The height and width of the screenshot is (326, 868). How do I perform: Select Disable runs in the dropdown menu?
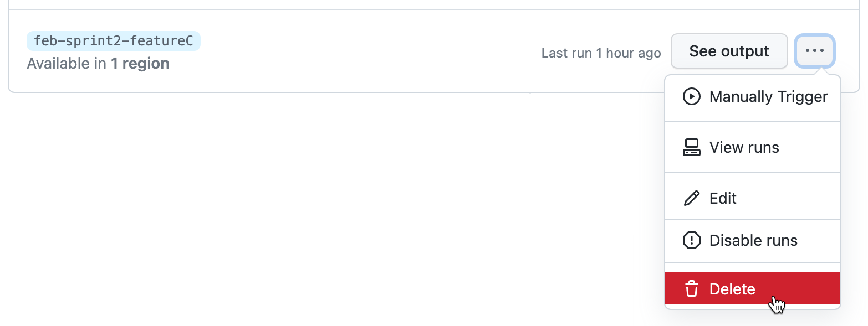click(x=753, y=240)
